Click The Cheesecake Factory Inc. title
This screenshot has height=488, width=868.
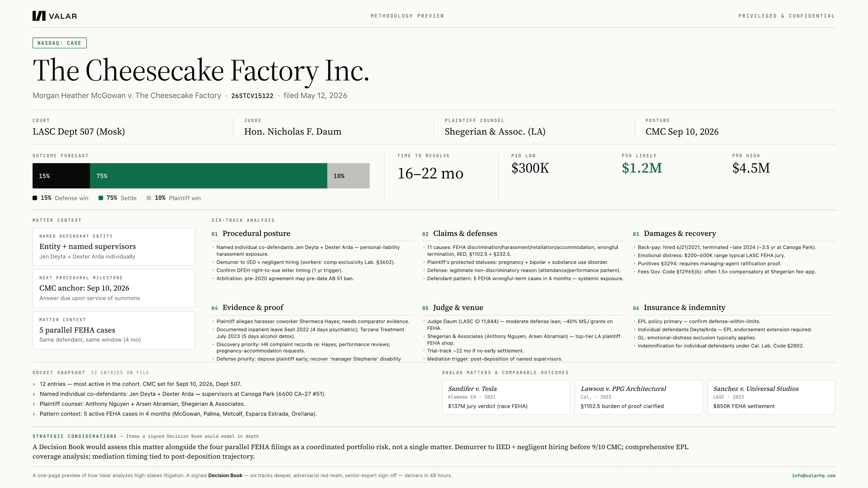201,71
